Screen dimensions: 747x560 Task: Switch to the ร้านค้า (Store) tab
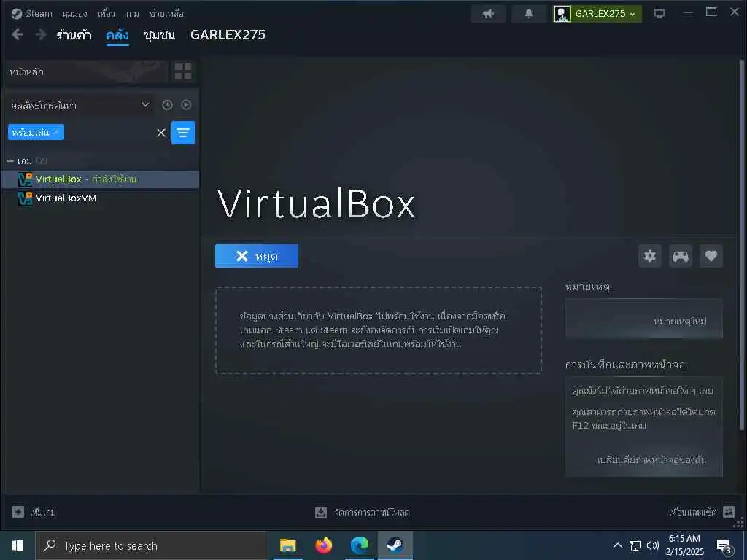74,35
